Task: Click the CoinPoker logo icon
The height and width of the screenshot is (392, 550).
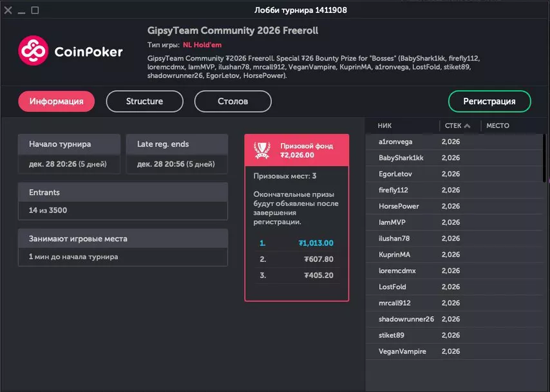Action: click(x=33, y=51)
